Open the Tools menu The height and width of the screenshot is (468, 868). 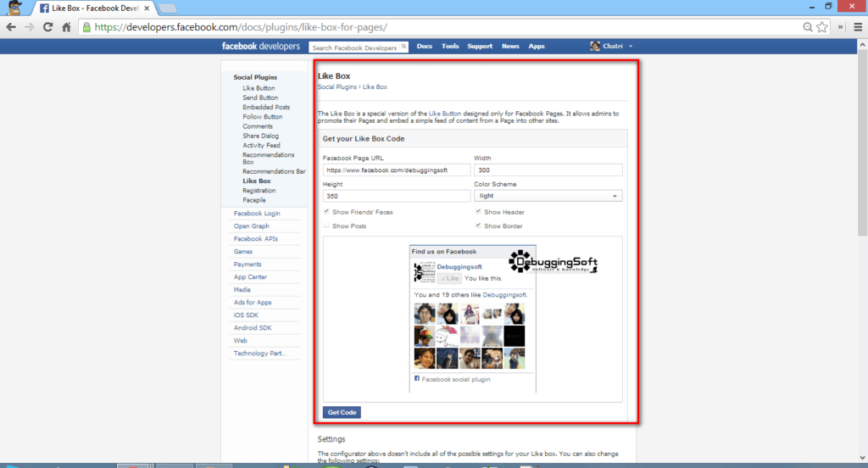point(450,46)
